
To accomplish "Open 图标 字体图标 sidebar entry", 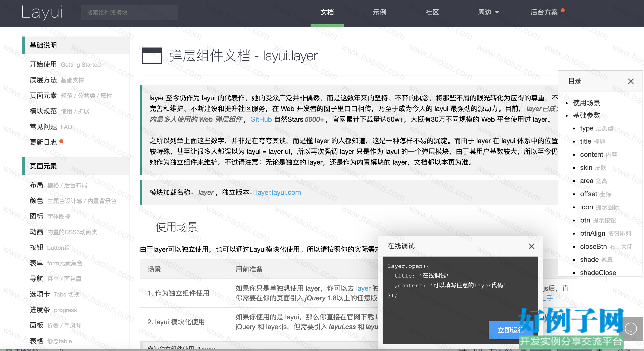I will tap(50, 216).
